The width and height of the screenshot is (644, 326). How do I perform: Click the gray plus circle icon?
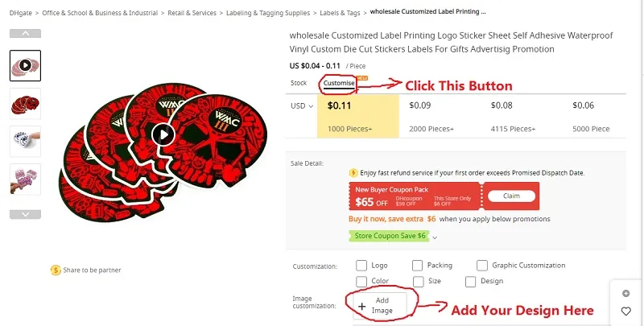[626, 293]
